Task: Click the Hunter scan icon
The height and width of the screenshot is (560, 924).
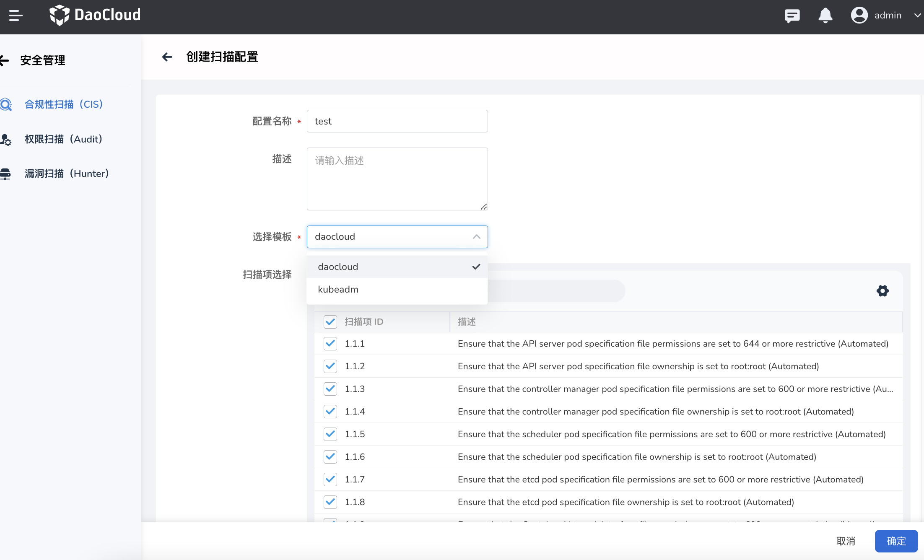Action: point(5,174)
